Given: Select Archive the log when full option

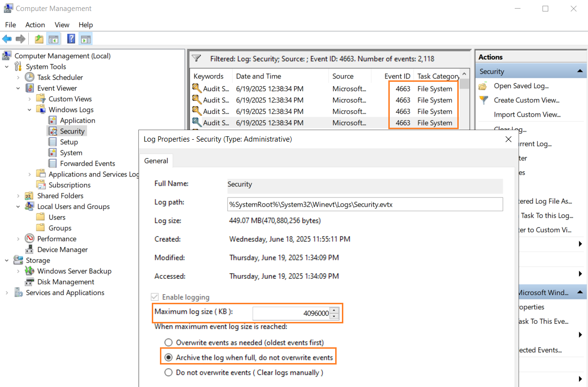Looking at the screenshot, I should click(x=168, y=357).
